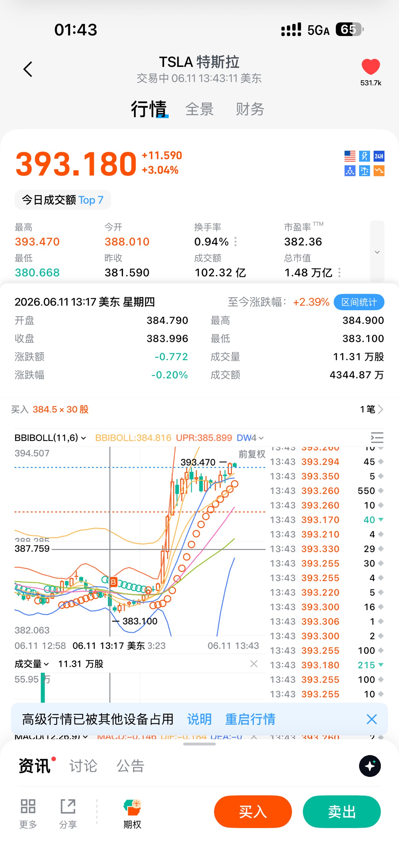Tap 说明 in the notification banner
Viewport: 399px width, 868px height.
pos(199,719)
